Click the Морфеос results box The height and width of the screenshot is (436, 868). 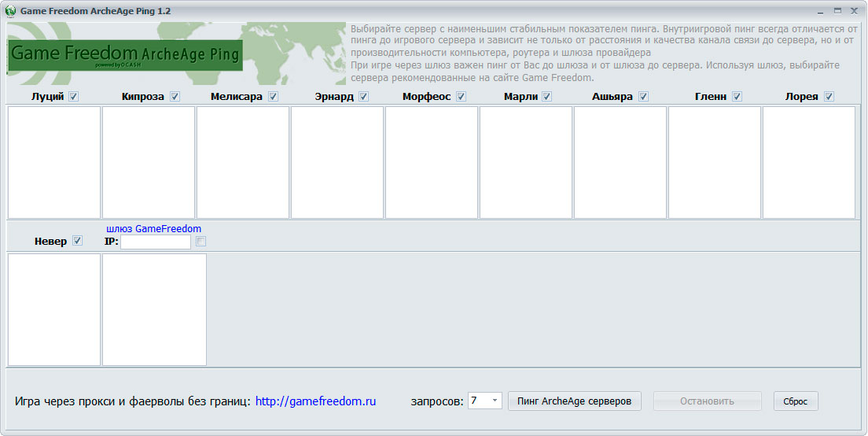tap(432, 162)
